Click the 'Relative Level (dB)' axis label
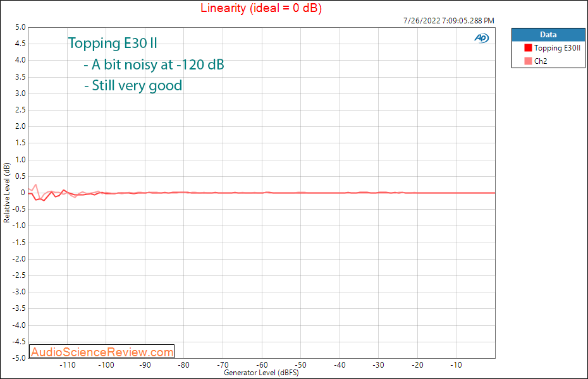Image resolution: width=588 pixels, height=379 pixels. [x=6, y=193]
